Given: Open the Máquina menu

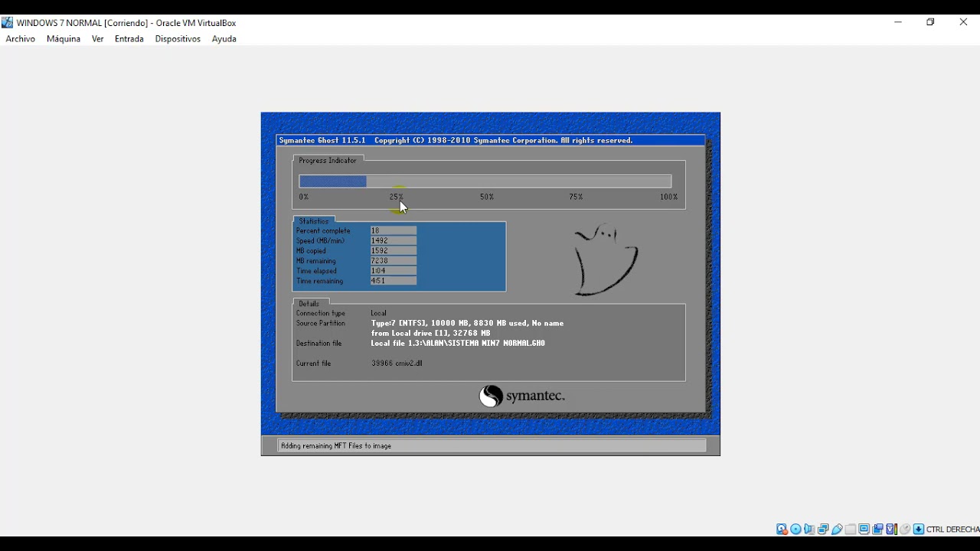Looking at the screenshot, I should point(64,39).
